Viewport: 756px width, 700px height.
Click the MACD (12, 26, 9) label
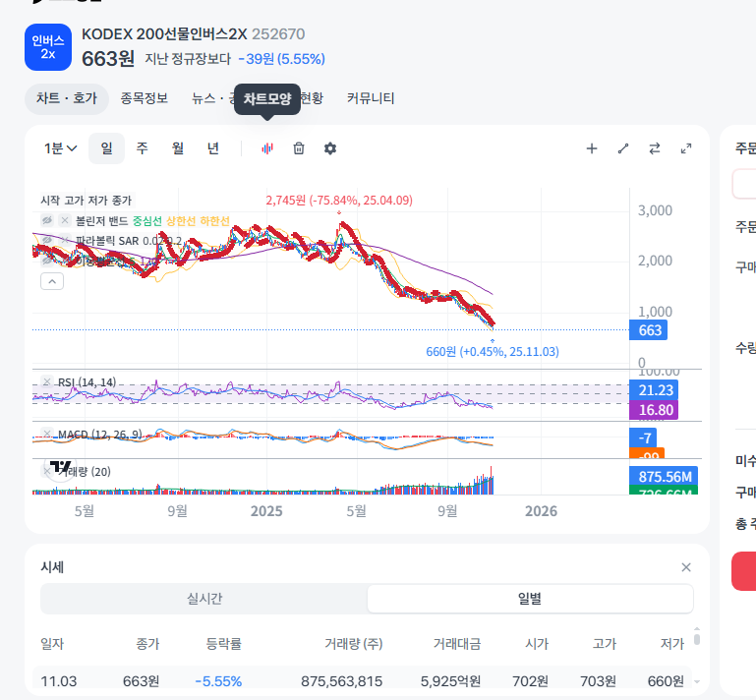100,435
